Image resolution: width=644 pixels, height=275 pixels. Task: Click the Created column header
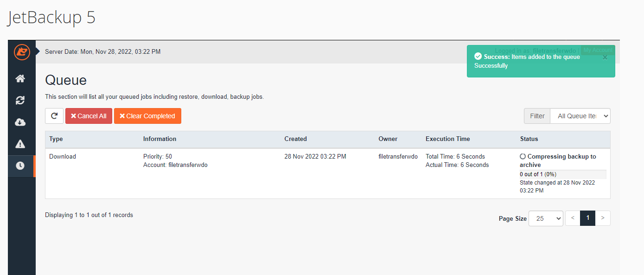295,139
